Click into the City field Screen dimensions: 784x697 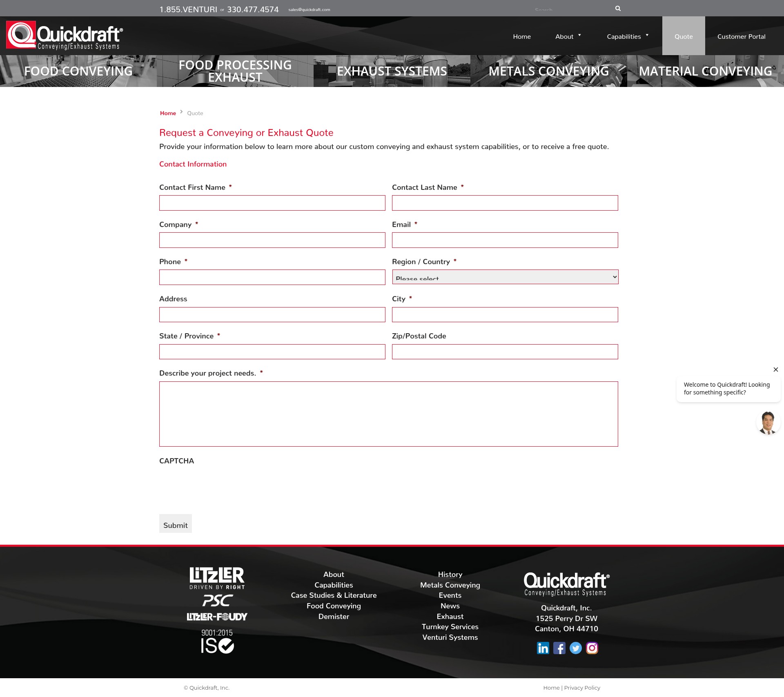pyautogui.click(x=505, y=314)
